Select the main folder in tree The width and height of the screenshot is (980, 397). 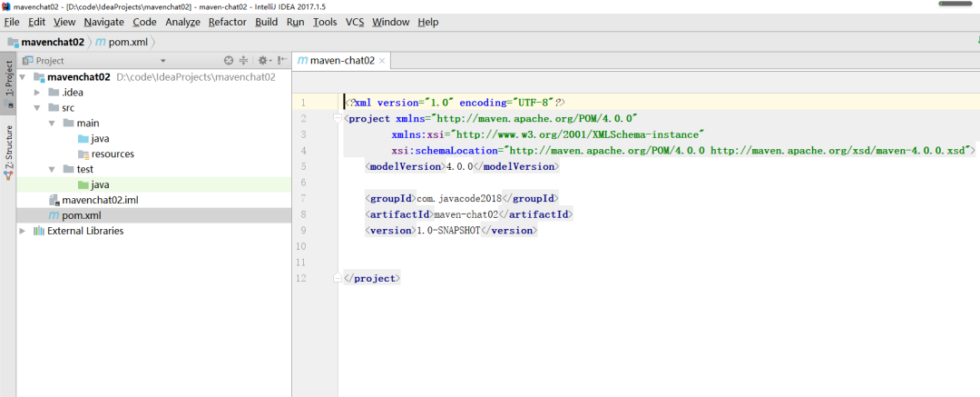88,124
